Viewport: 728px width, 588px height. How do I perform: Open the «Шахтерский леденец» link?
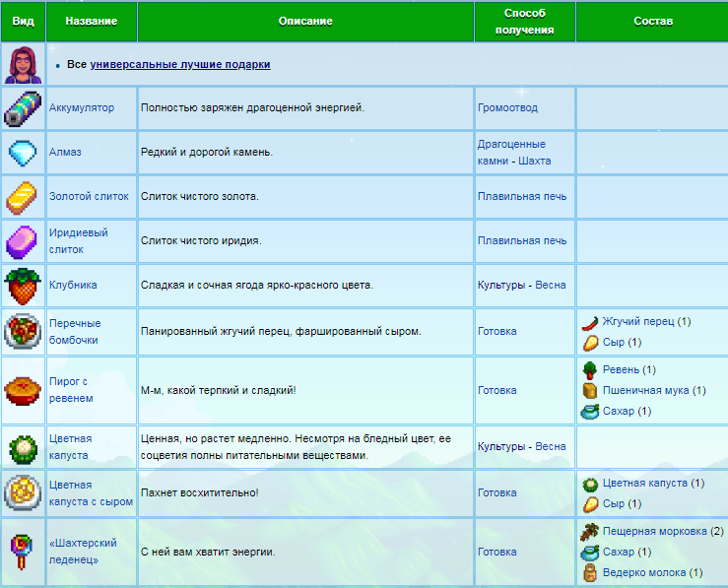(x=83, y=552)
